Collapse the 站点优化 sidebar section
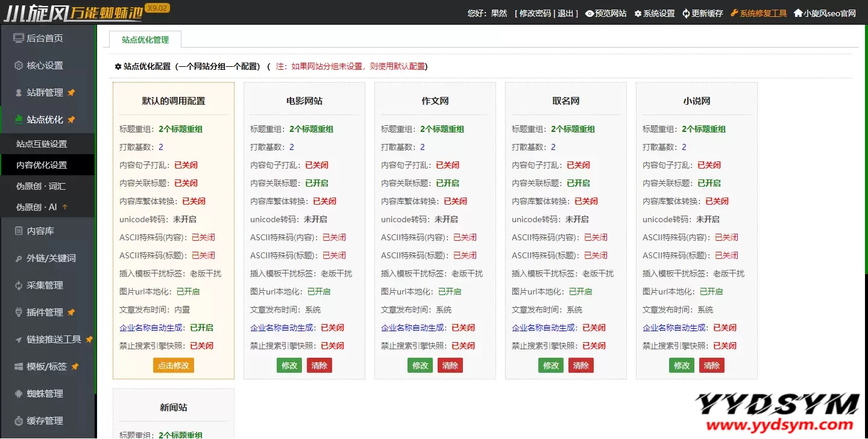868x439 pixels. pyautogui.click(x=45, y=119)
